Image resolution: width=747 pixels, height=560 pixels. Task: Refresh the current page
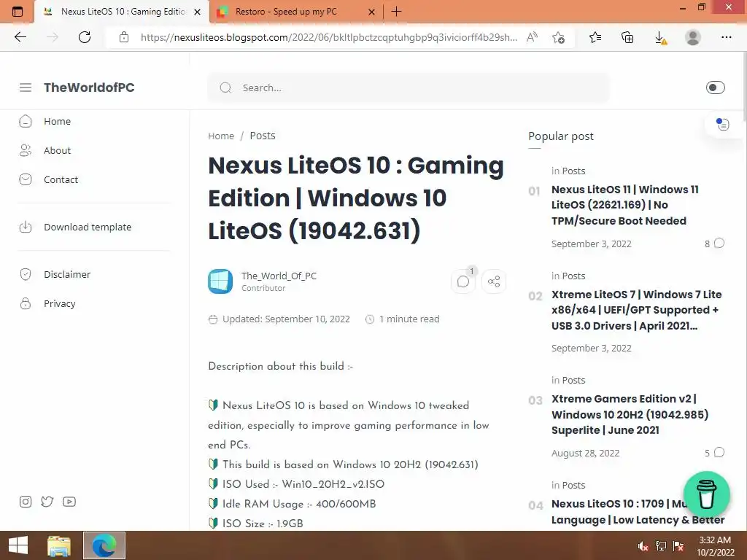85,37
